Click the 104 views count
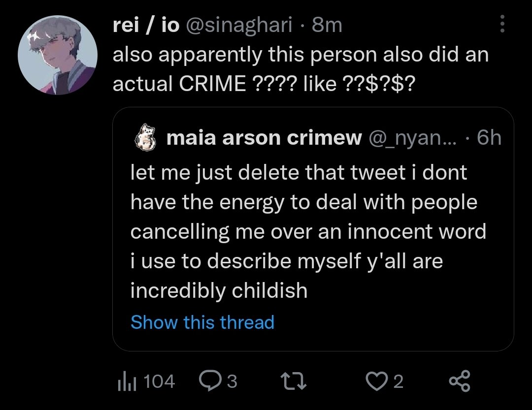Viewport: 532px width, 410px height. pos(160,381)
